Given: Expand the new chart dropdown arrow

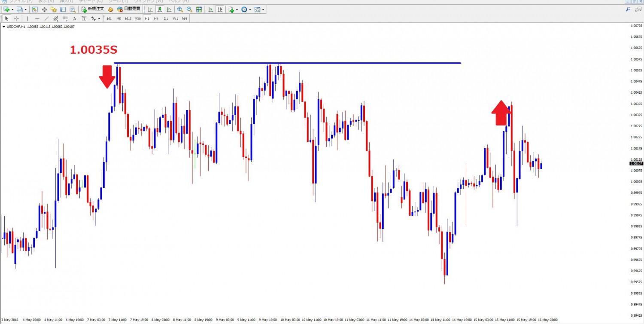Looking at the screenshot, I should point(12,9).
